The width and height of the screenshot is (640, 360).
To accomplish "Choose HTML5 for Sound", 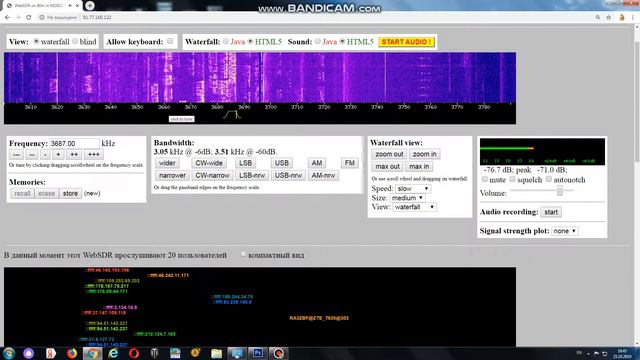I will (342, 42).
